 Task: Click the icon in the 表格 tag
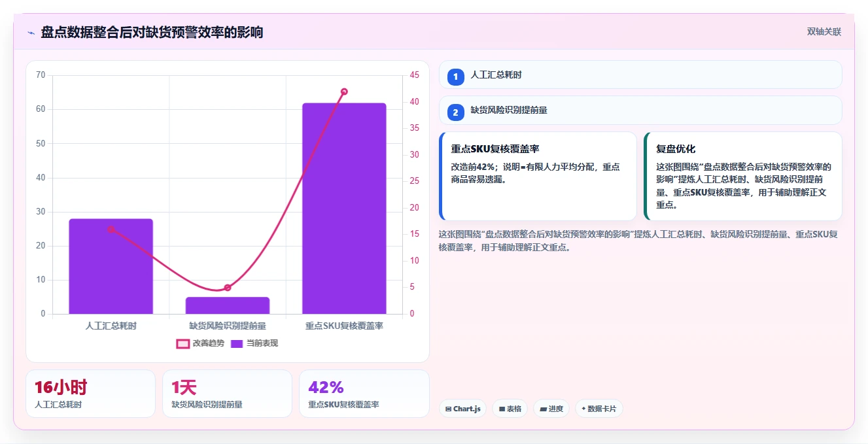pos(502,409)
